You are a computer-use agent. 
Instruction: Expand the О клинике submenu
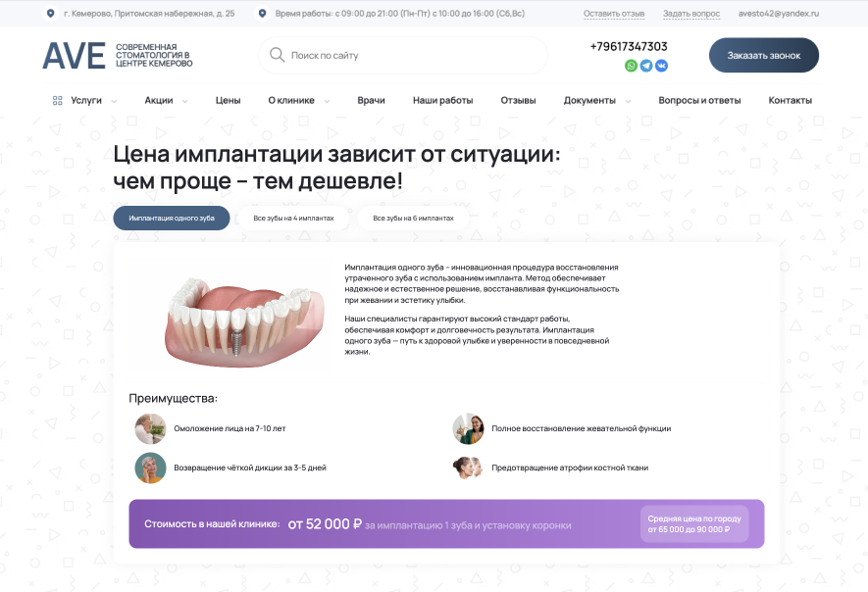coord(327,101)
